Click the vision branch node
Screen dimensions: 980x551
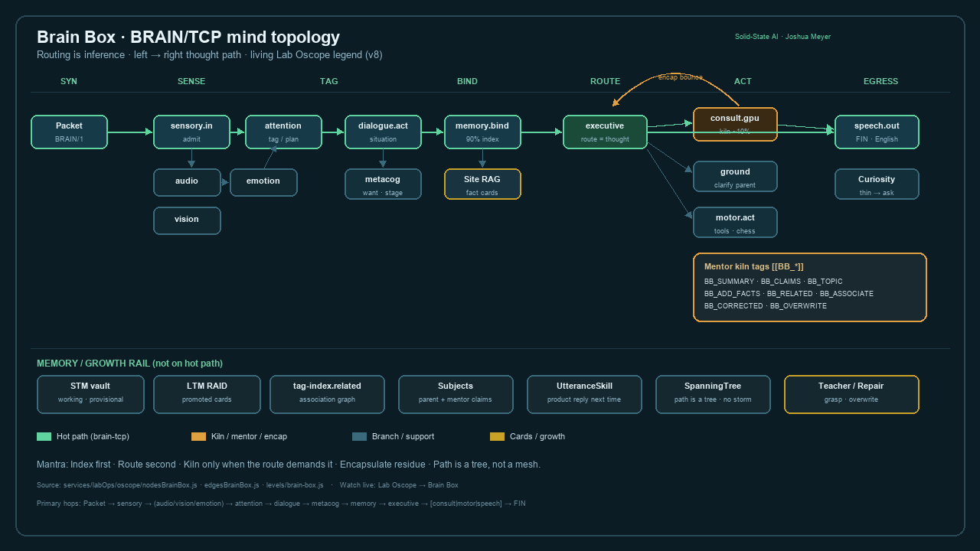pyautogui.click(x=187, y=220)
